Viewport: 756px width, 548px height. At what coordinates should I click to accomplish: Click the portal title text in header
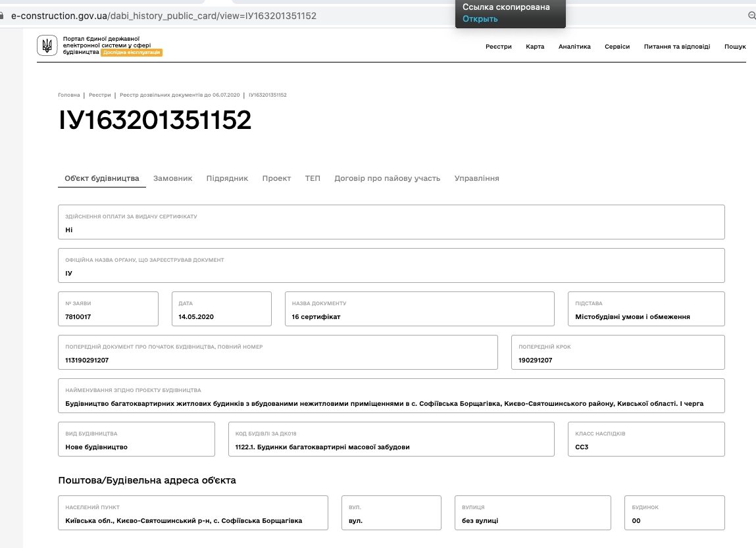(x=107, y=45)
